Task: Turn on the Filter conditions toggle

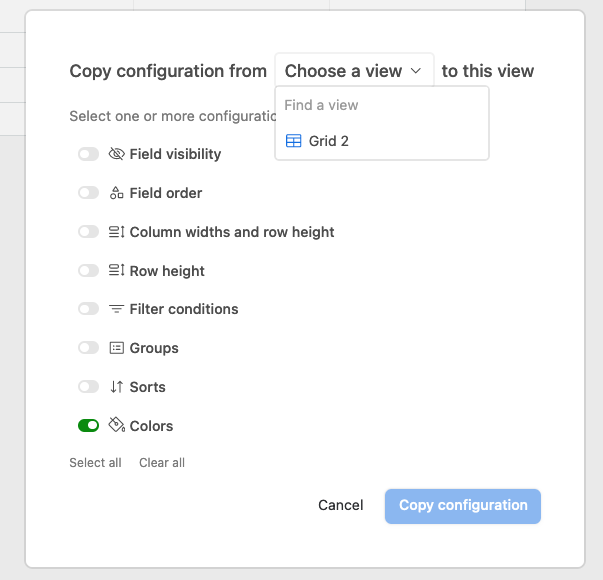Action: click(x=88, y=309)
